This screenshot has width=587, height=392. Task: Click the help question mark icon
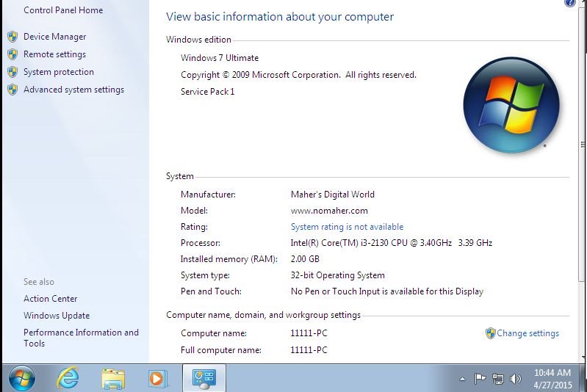[570, 3]
